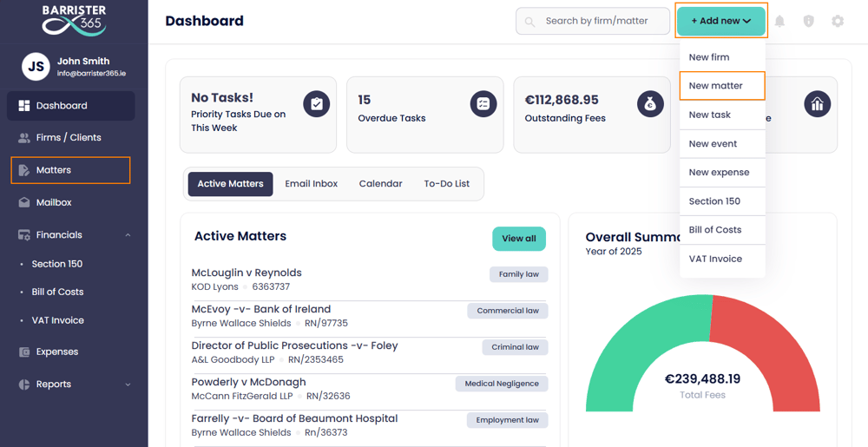868x447 pixels.
Task: Expand the Add new dropdown button
Action: pyautogui.click(x=721, y=21)
